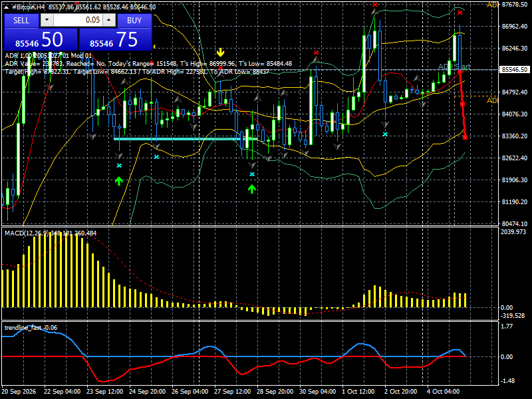
Task: Click the 0.05 volume input field
Action: [78, 20]
